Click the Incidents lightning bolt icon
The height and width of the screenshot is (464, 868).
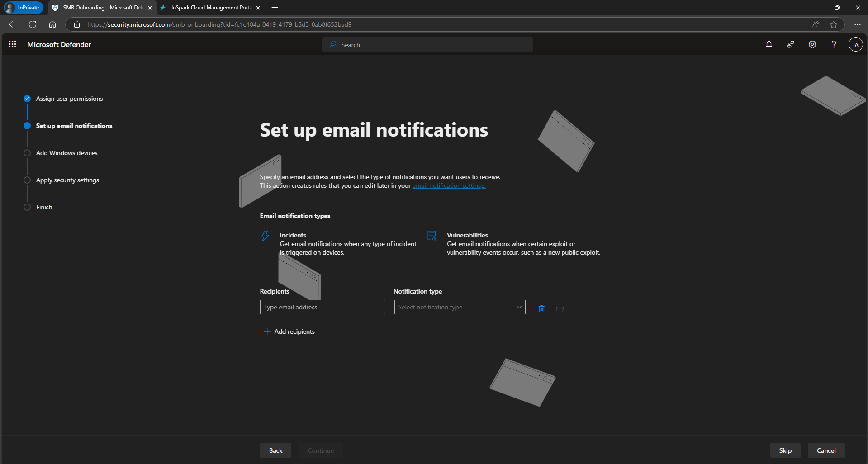(266, 236)
